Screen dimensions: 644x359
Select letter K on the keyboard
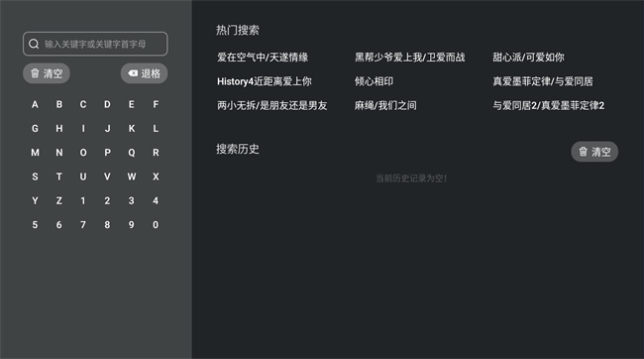(132, 129)
